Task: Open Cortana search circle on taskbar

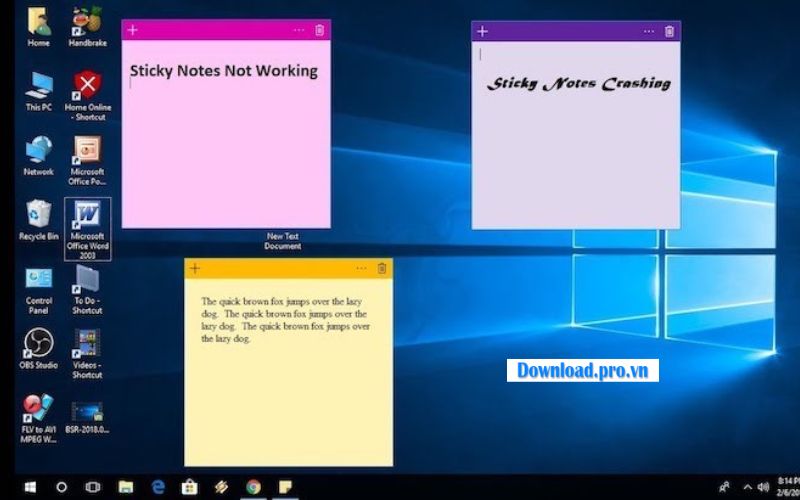Action: click(x=61, y=487)
